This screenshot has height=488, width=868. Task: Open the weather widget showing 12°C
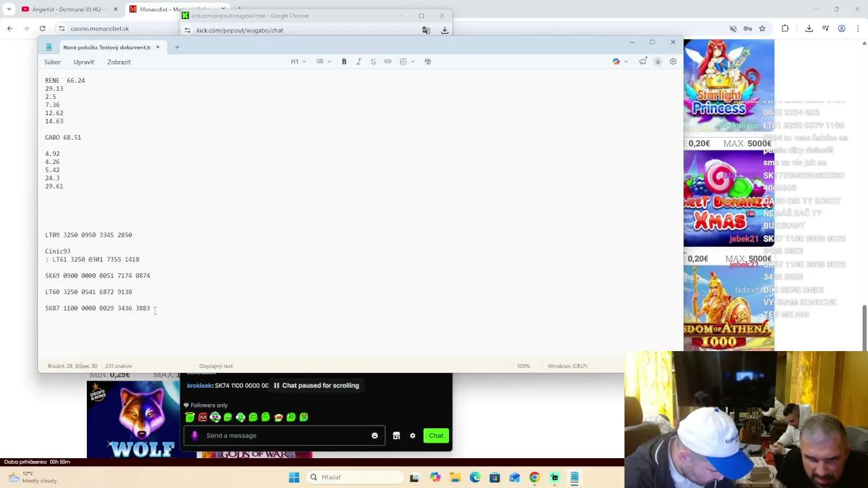pos(33,477)
